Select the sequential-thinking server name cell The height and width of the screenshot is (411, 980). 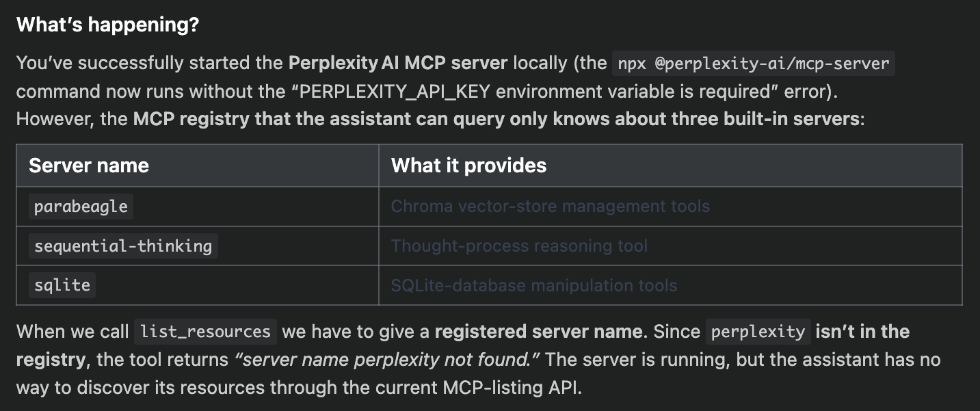[x=198, y=246]
